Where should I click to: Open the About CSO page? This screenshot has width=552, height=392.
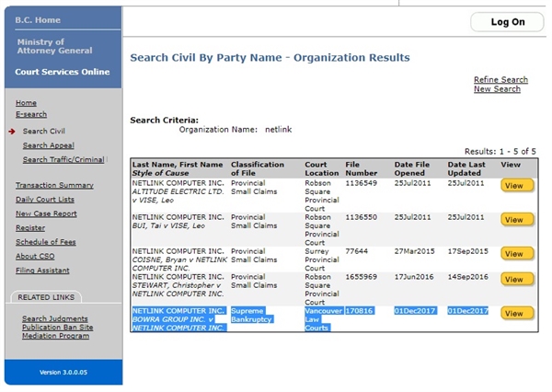pos(35,256)
